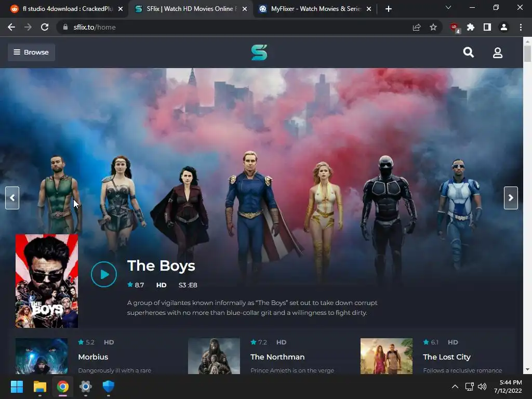The height and width of the screenshot is (399, 532).
Task: Click Chrome icon in taskbar
Action: pos(63,387)
